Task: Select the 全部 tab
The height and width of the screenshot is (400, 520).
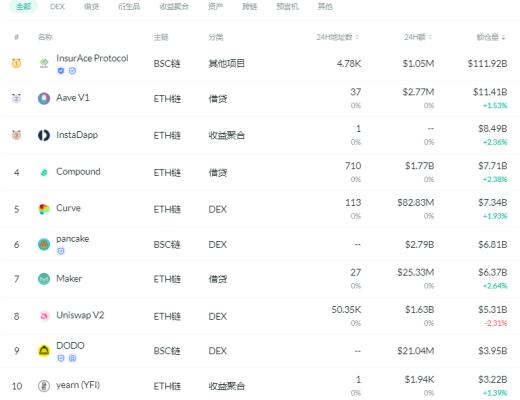Action: point(23,6)
